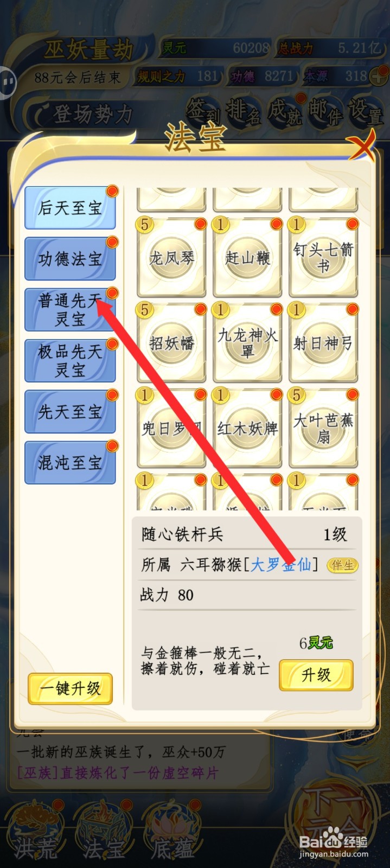Select the 红木妖牌 treasure tile

pyautogui.click(x=247, y=429)
